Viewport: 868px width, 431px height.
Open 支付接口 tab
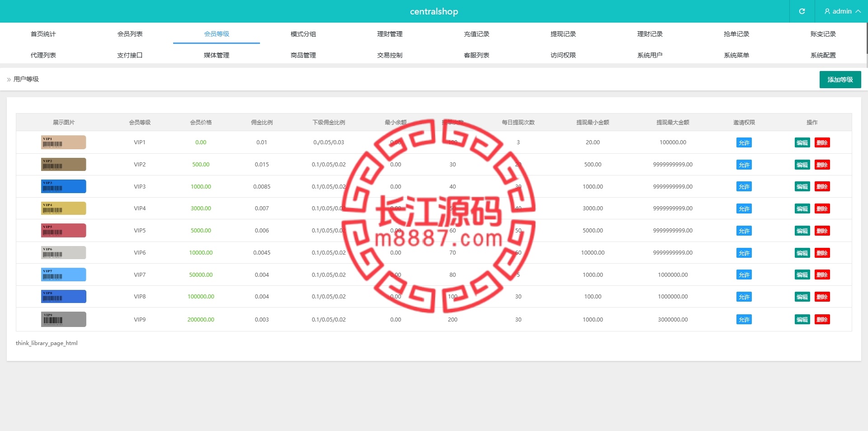coord(130,55)
